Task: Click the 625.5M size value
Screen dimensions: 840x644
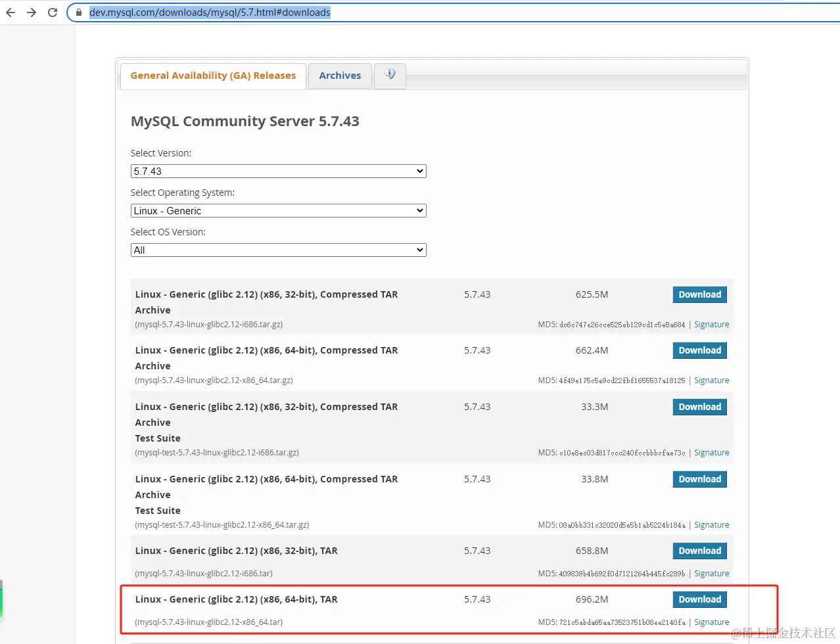Action: tap(592, 294)
